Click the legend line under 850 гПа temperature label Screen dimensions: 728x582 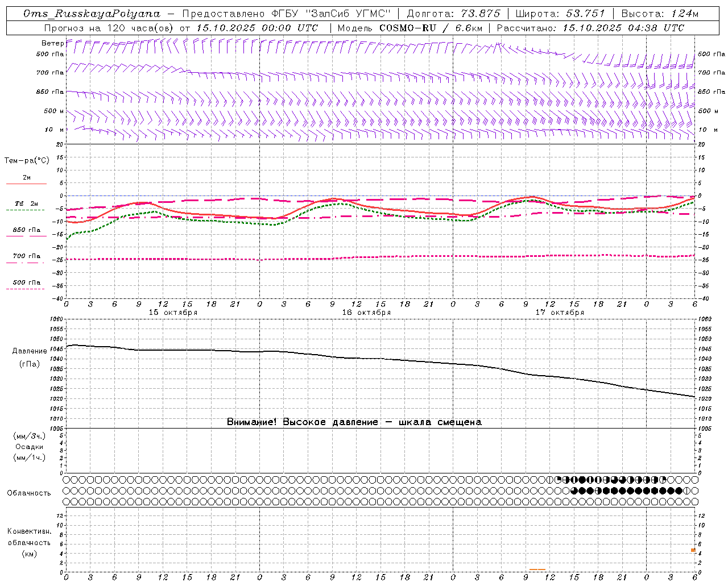[26, 236]
